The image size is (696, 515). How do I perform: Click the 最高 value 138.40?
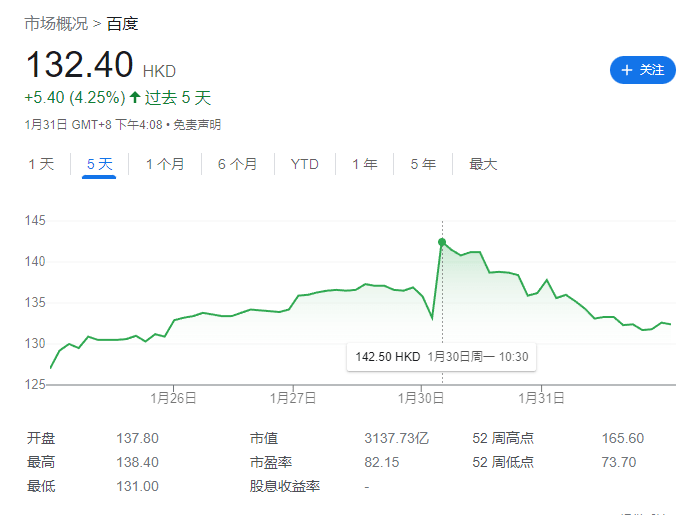[137, 463]
